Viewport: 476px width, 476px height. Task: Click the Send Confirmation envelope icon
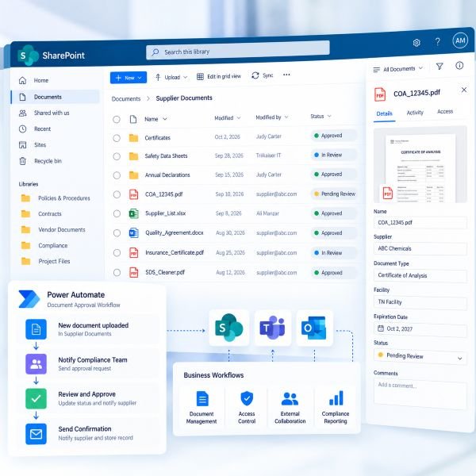tap(36, 434)
